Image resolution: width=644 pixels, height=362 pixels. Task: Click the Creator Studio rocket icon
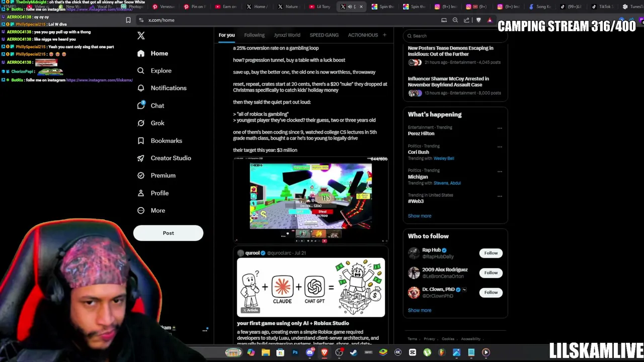pyautogui.click(x=141, y=158)
